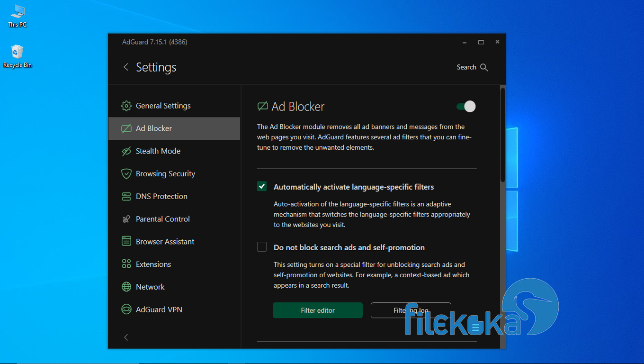Click the DNS Protection server icon
The image size is (644, 364).
click(126, 196)
